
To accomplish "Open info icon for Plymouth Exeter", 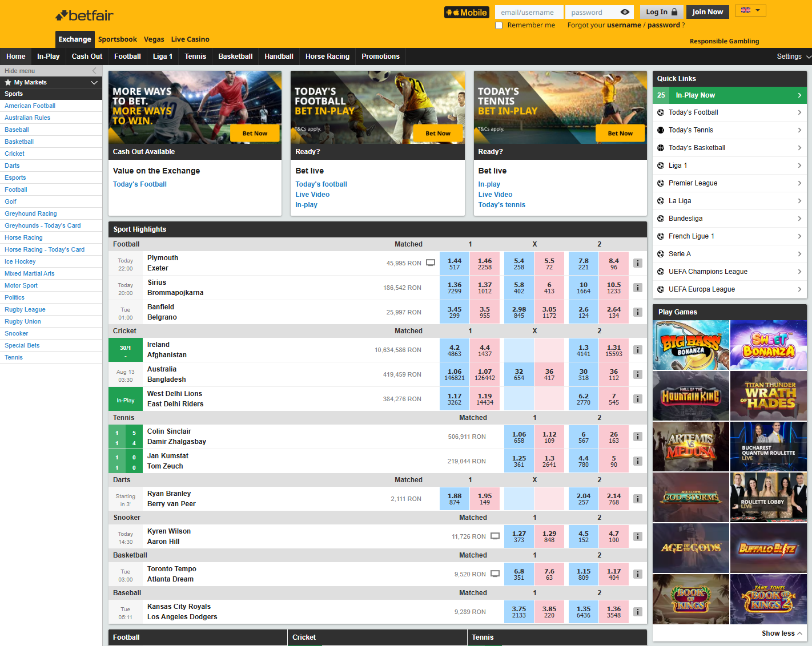I will [638, 263].
